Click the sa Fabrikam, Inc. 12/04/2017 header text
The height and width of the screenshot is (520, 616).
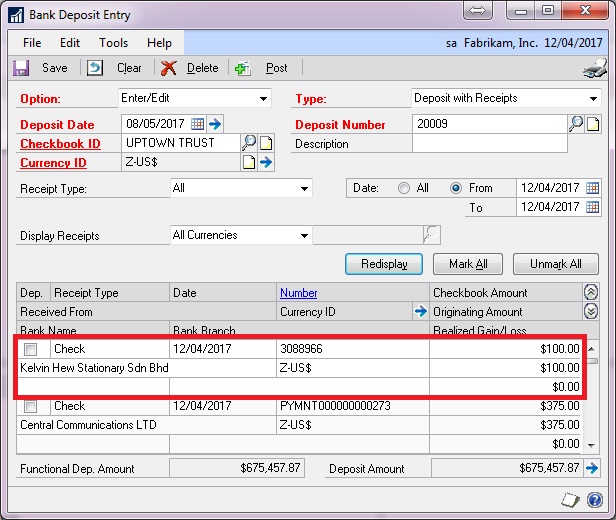coord(524,42)
